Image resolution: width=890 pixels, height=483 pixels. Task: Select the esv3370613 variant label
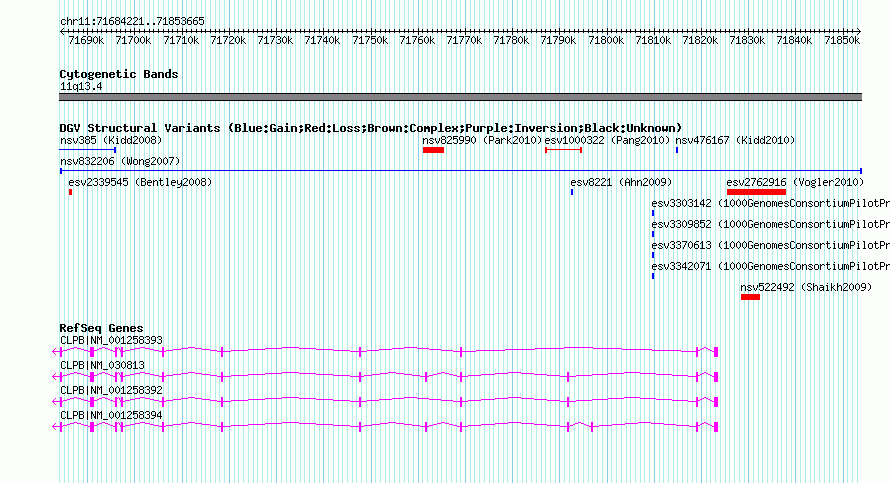pos(770,245)
